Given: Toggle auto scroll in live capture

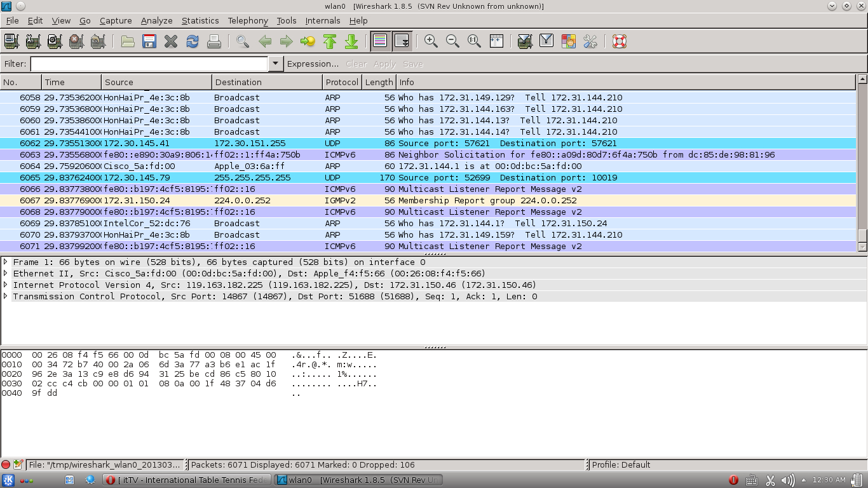Looking at the screenshot, I should [x=402, y=41].
